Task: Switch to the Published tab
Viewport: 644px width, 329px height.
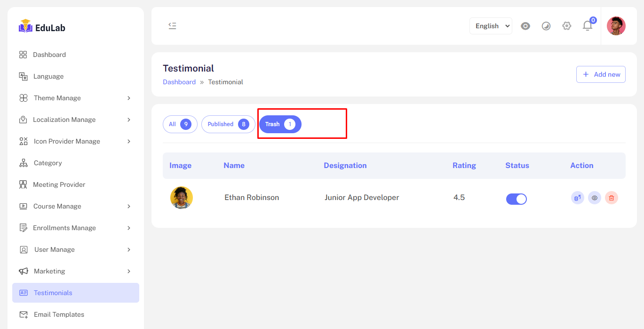Action: point(228,124)
